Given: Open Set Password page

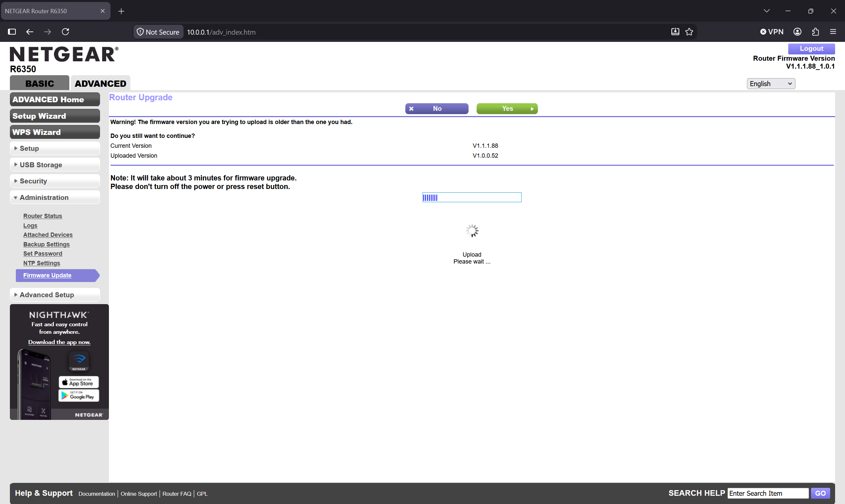Looking at the screenshot, I should pyautogui.click(x=43, y=254).
